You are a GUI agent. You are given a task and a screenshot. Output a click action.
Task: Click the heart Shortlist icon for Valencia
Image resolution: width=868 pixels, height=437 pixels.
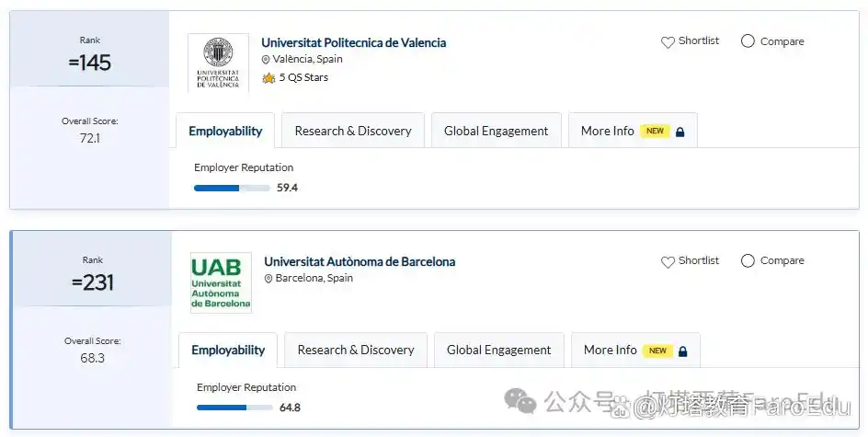click(668, 41)
